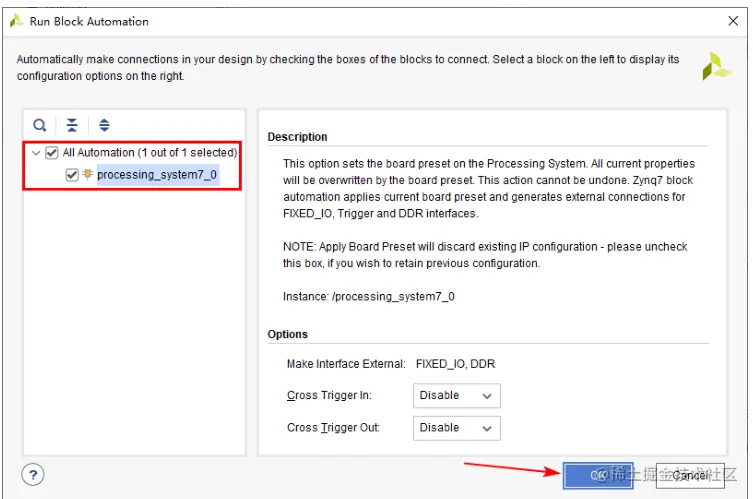This screenshot has width=753, height=499.
Task: Toggle the All Automation checkbox
Action: [51, 153]
